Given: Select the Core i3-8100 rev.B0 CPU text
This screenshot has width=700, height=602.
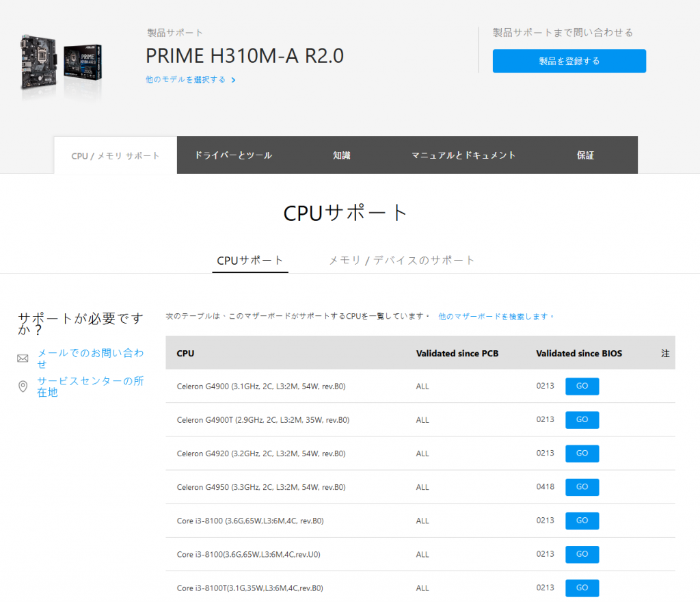Looking at the screenshot, I should click(x=250, y=521).
